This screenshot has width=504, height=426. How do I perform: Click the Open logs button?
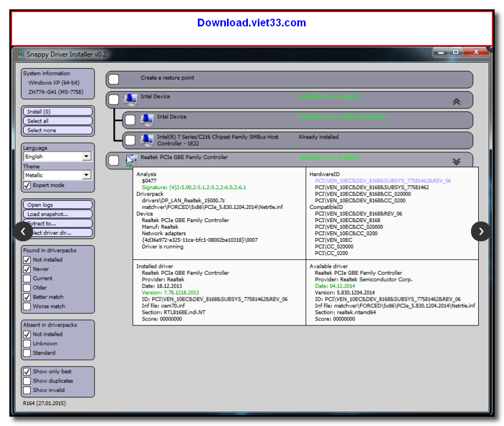coord(58,204)
